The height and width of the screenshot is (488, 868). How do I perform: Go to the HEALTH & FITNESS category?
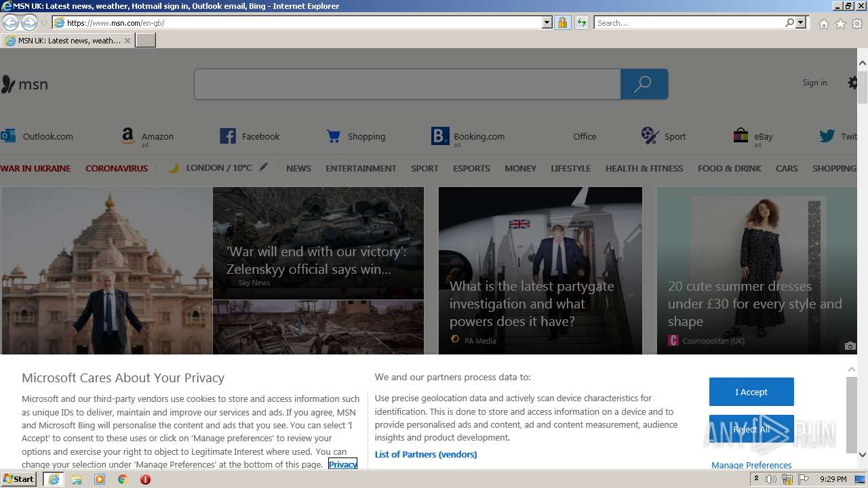click(644, 168)
